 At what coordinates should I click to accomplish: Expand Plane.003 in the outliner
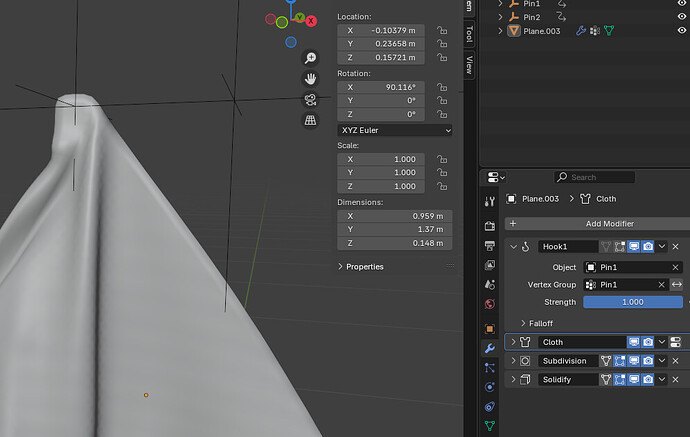pyautogui.click(x=500, y=31)
